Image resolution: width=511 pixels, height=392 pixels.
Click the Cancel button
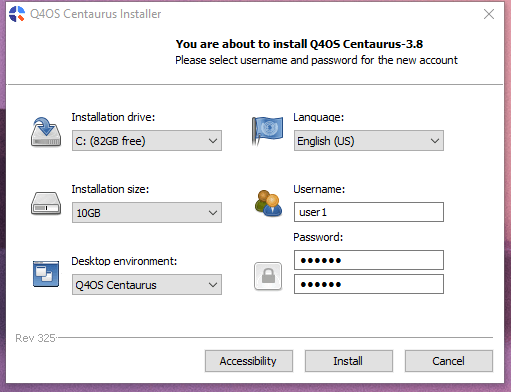[x=449, y=361]
